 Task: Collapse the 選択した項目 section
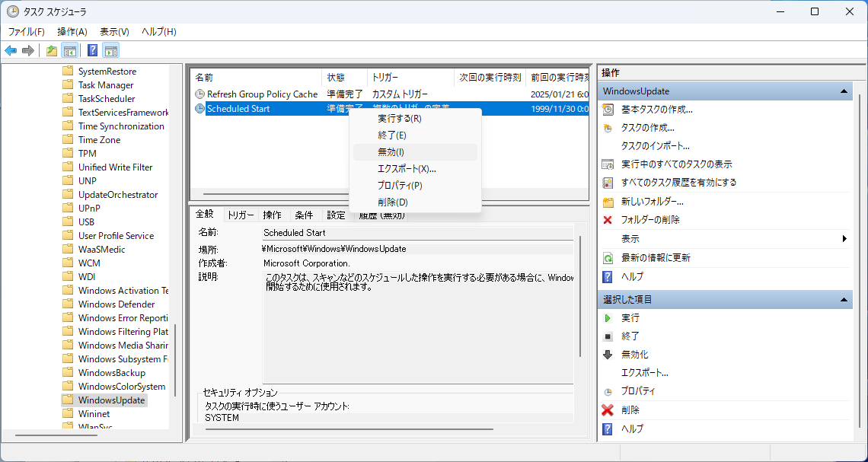844,300
